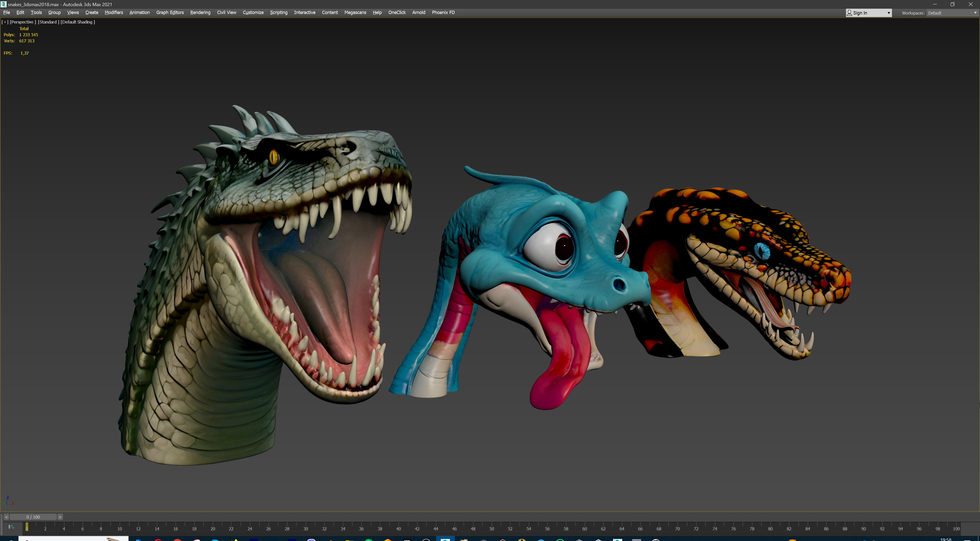Open the Content menu
This screenshot has width=980, height=541.
pos(329,13)
